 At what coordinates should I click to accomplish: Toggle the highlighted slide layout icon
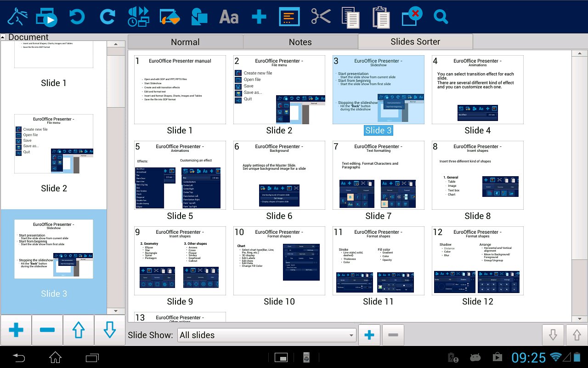pyautogui.click(x=289, y=17)
